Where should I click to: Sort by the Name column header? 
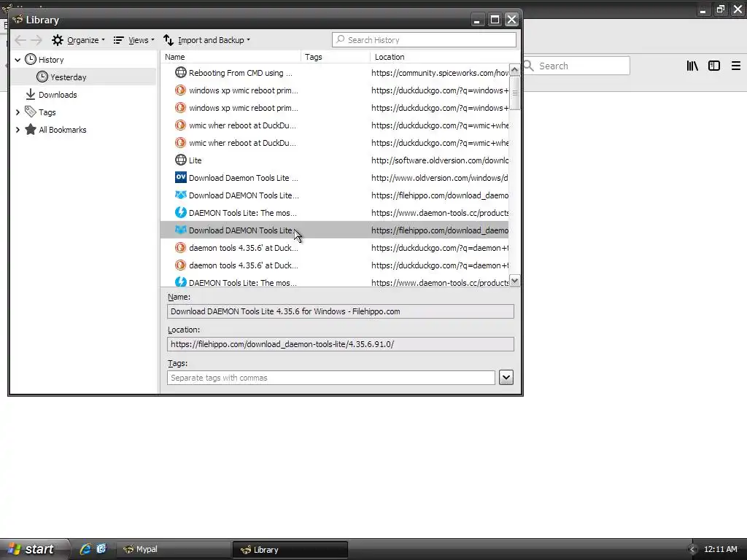[x=231, y=57]
